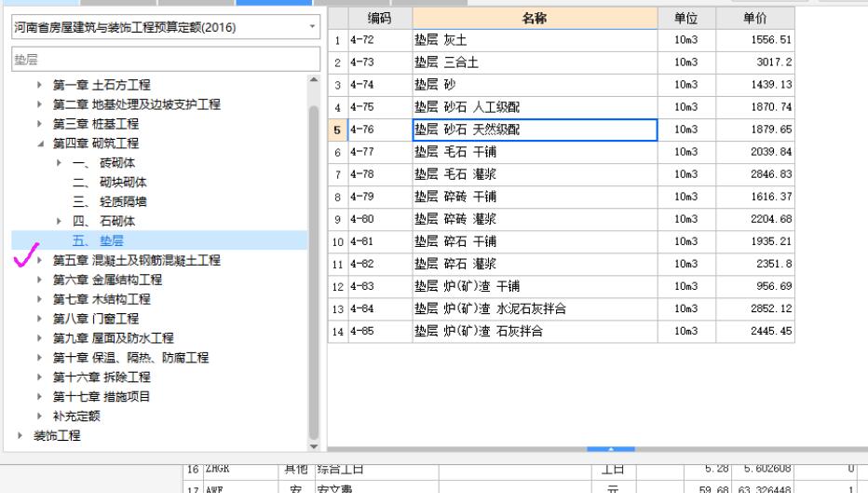868x493 pixels.
Task: Expand 第六章 金属结构工程 node
Action: point(39,280)
